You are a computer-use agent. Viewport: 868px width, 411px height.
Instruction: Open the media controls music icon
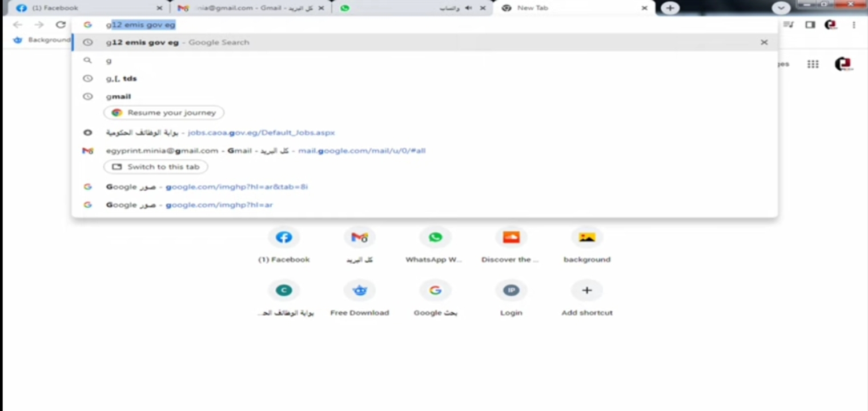coord(789,25)
